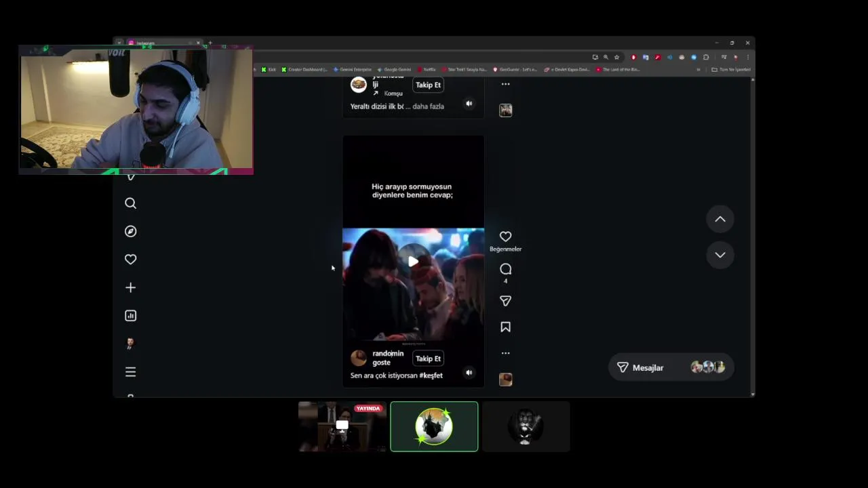Image resolution: width=868 pixels, height=488 pixels.
Task: Open the randomin goste avatar
Action: click(x=359, y=359)
